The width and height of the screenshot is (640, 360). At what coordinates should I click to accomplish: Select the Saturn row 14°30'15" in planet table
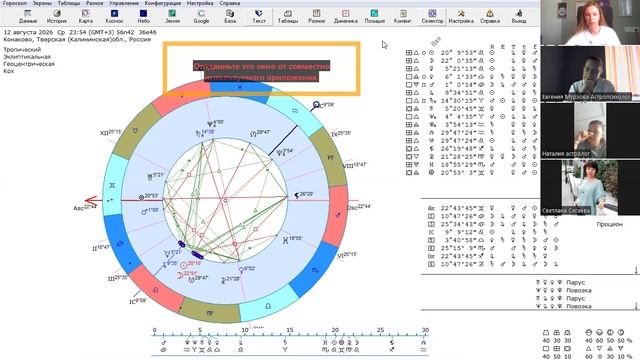pos(471,100)
